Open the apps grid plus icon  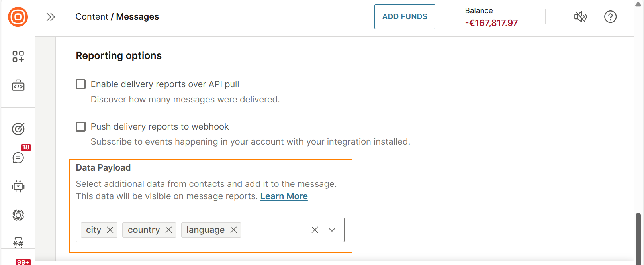click(18, 57)
